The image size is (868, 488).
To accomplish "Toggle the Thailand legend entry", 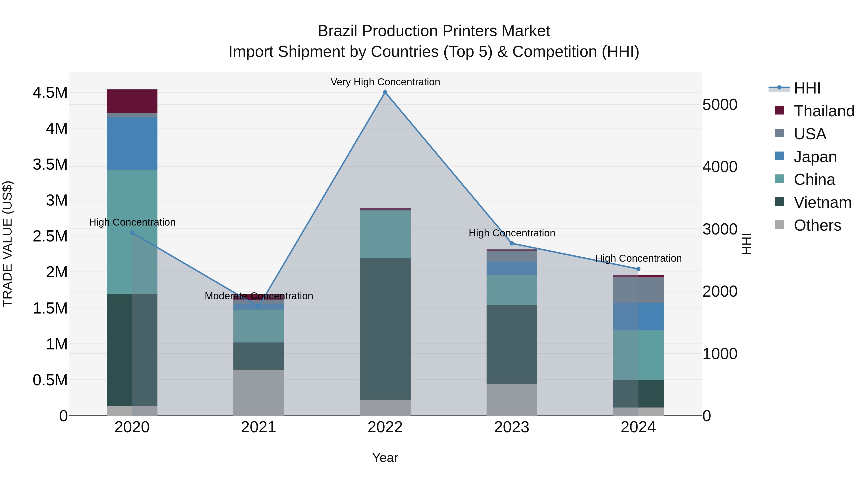I will 815,111.
